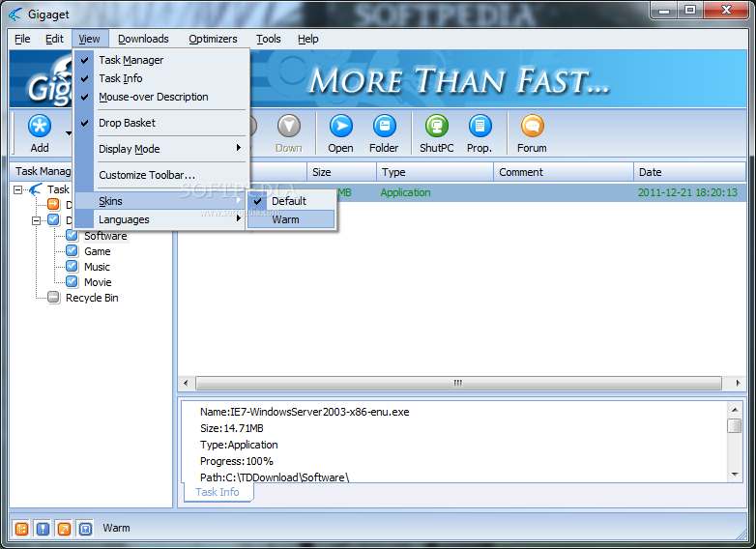Click the Warm text in status bar
756x549 pixels.
(116, 528)
